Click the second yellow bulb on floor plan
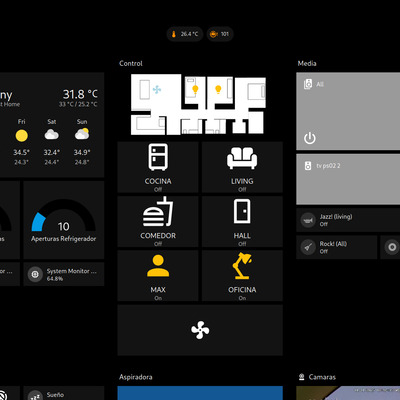 pos(218,89)
